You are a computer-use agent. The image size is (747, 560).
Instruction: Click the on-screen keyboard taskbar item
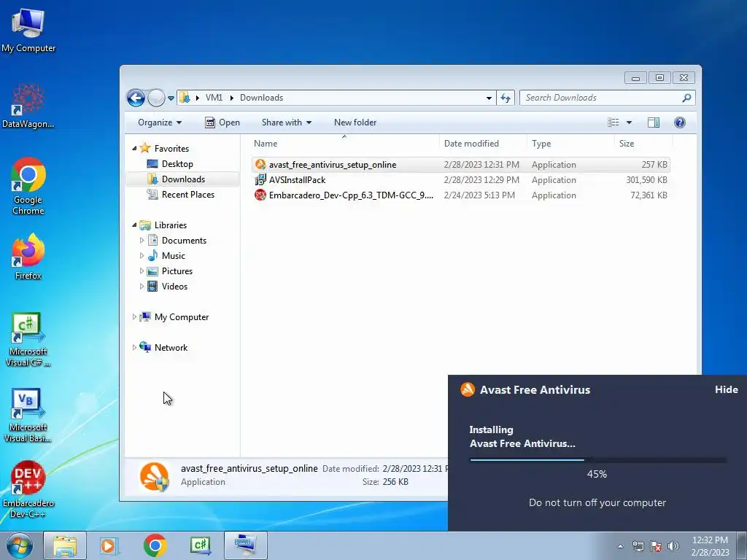pyautogui.click(x=246, y=545)
